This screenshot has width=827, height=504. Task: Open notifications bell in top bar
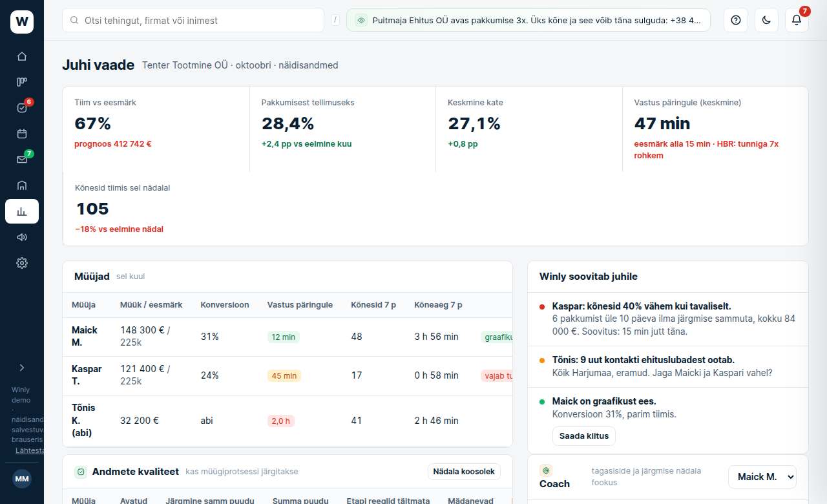(797, 20)
